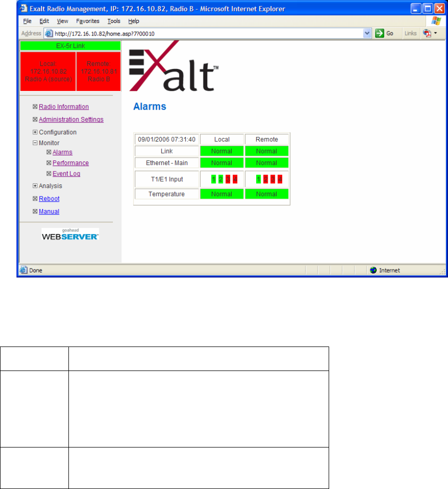Click Remote Temperature Normal status cell
Screen dimensions: 448x489
[267, 194]
